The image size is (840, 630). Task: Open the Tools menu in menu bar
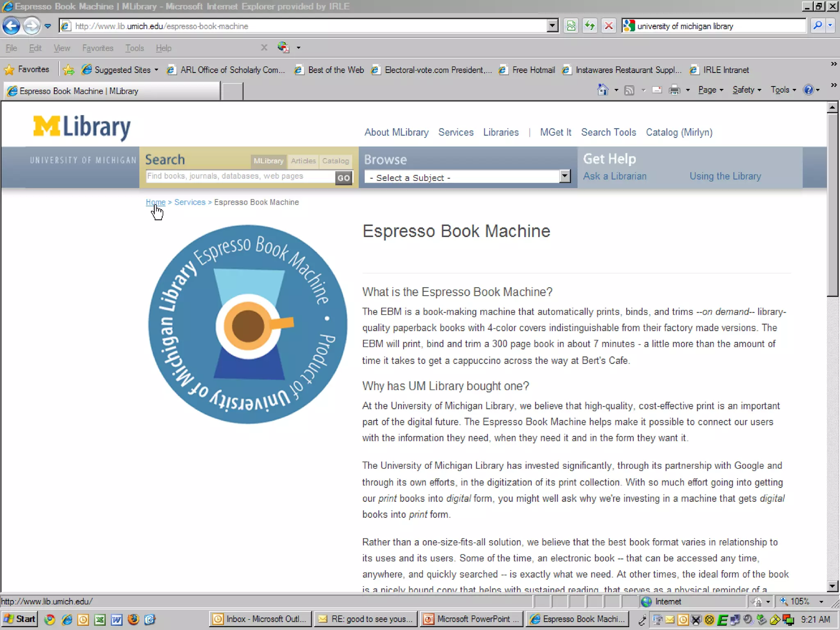point(134,48)
